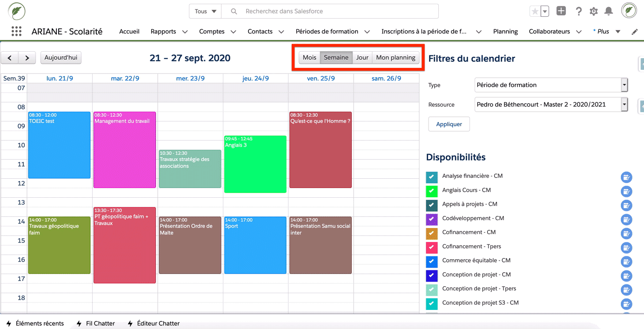
Task: Uncheck Cofinancement - Tpers availability
Action: click(x=431, y=248)
